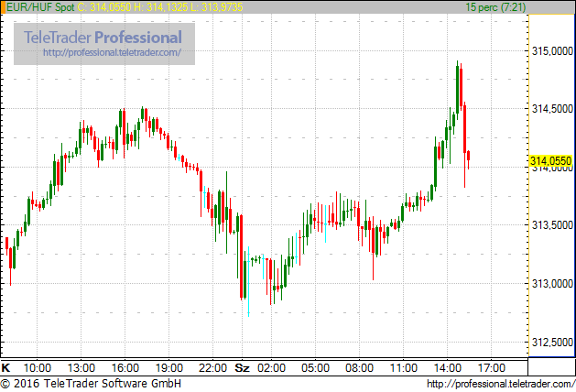576x392 pixels.
Task: Click the close value C: 314,0550
Action: (104, 7)
